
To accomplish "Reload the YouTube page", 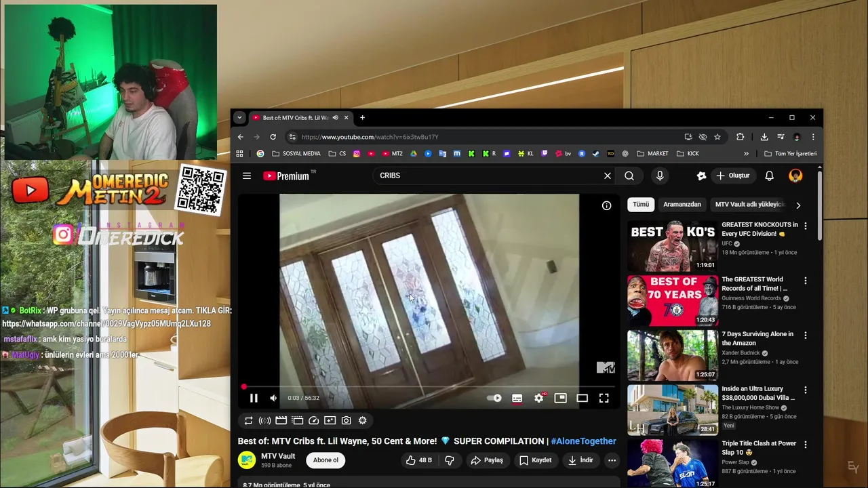I will pyautogui.click(x=273, y=137).
